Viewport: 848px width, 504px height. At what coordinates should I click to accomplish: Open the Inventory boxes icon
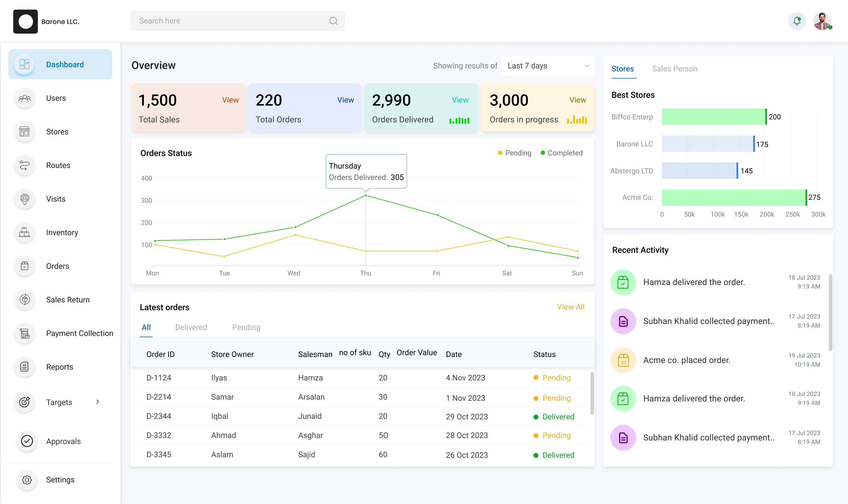point(24,232)
